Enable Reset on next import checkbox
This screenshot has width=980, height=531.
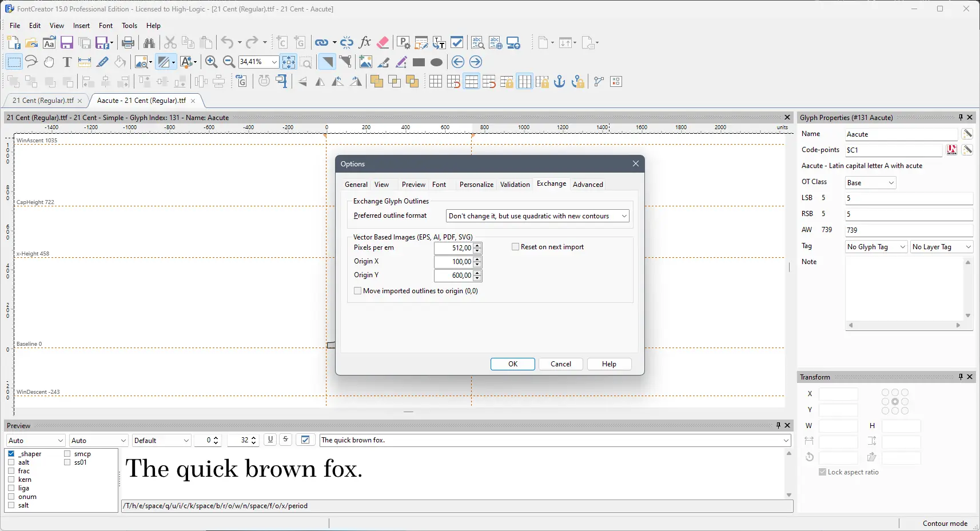(515, 247)
